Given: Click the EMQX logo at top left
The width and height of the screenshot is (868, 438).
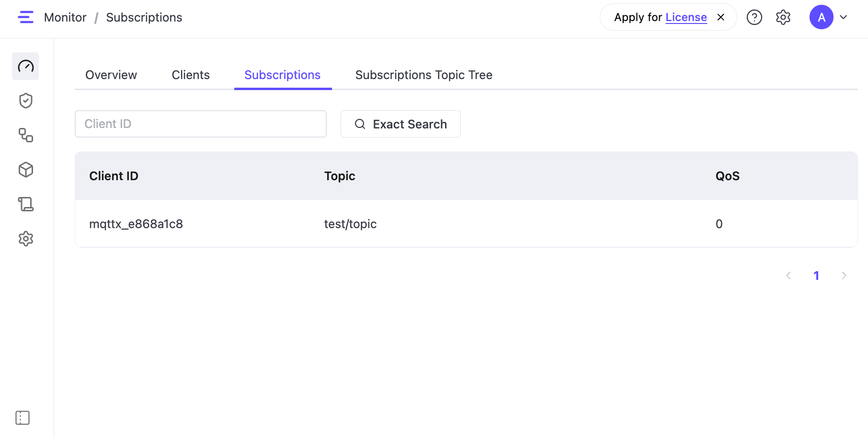Looking at the screenshot, I should 26,17.
